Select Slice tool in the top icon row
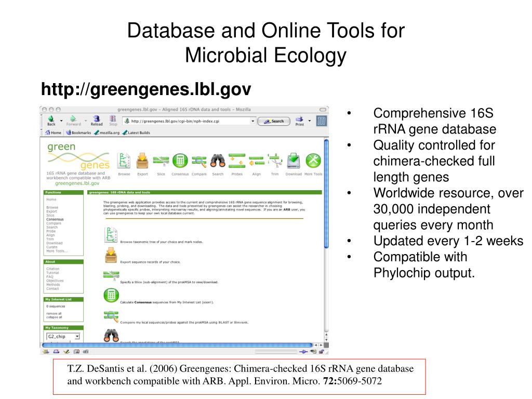Screen dimensions: 532x399 pyautogui.click(x=161, y=161)
